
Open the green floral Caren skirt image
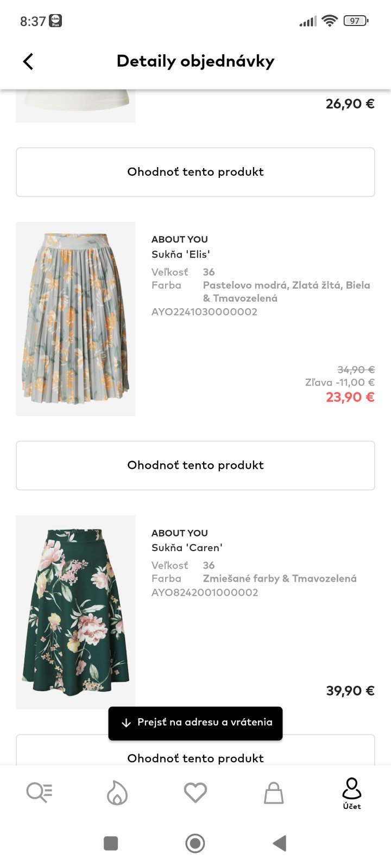point(75,612)
